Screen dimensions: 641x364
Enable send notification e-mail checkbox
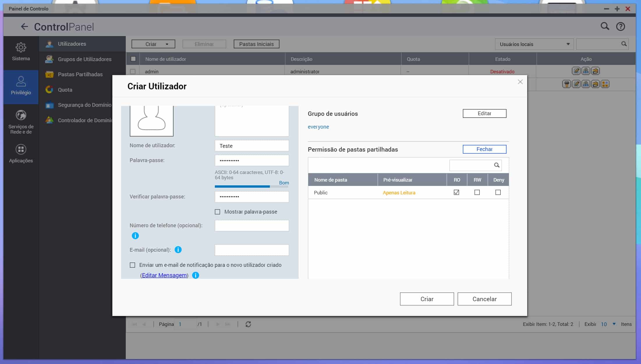click(132, 265)
